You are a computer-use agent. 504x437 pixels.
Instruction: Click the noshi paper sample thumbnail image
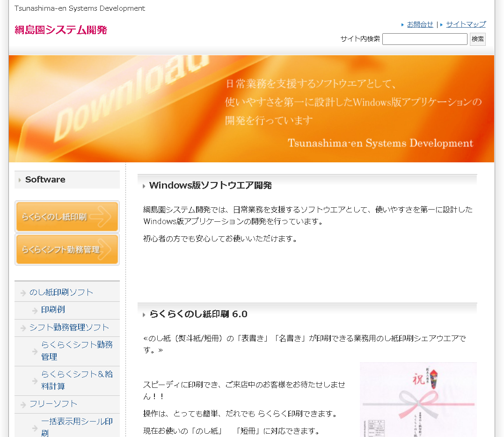click(418, 400)
